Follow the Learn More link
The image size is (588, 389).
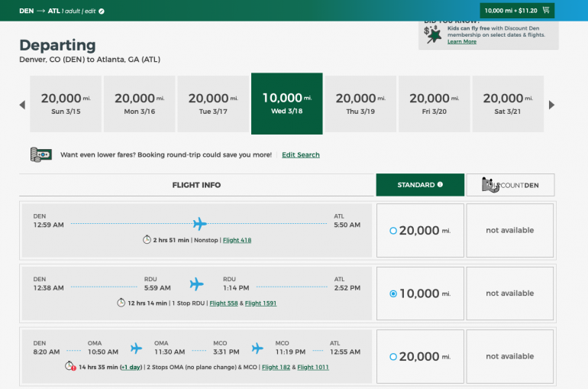pos(462,41)
